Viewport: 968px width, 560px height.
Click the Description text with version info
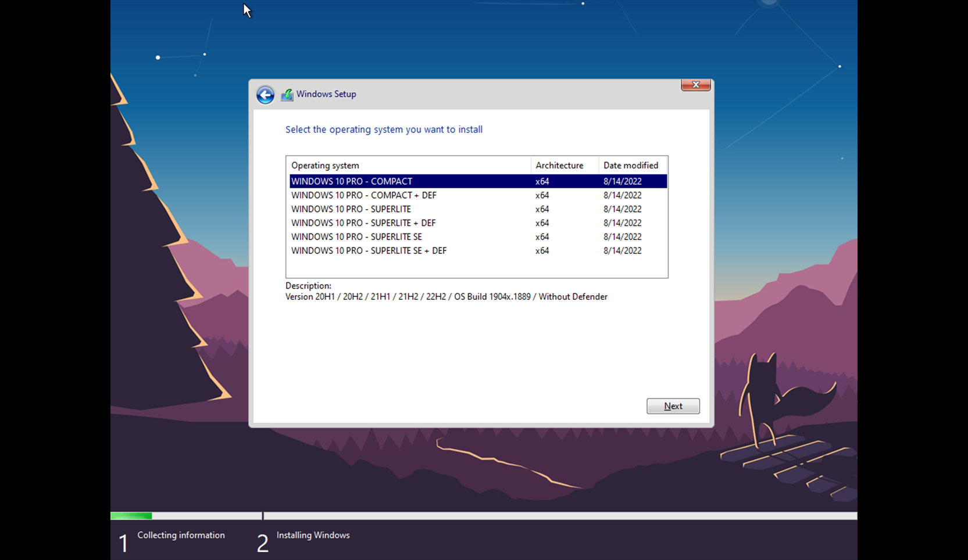tap(446, 297)
